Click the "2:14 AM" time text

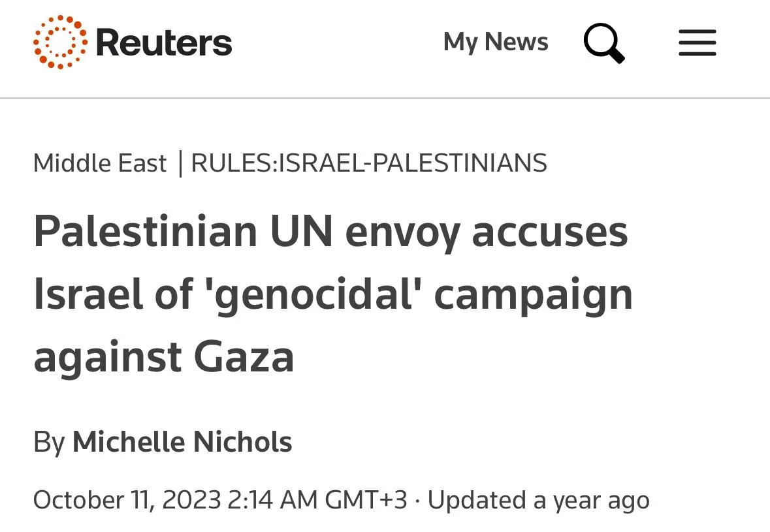(x=273, y=501)
